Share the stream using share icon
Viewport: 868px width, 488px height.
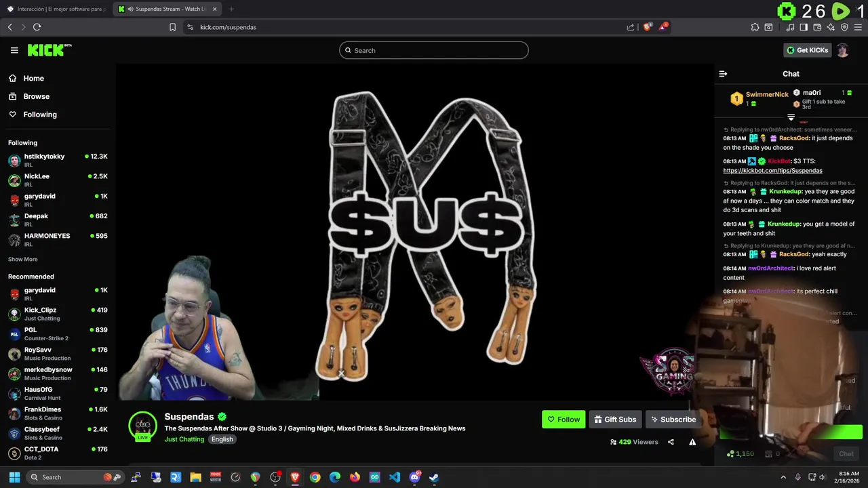[x=671, y=442]
